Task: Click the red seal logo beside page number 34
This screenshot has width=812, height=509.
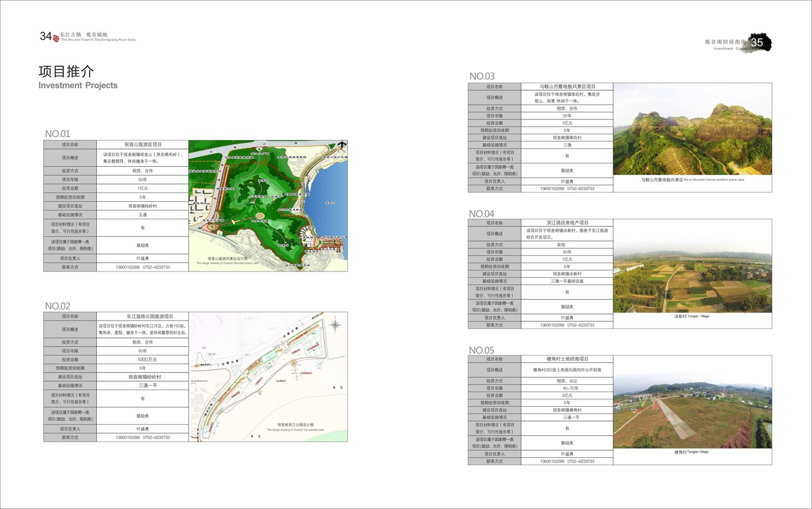Action: click(x=56, y=37)
